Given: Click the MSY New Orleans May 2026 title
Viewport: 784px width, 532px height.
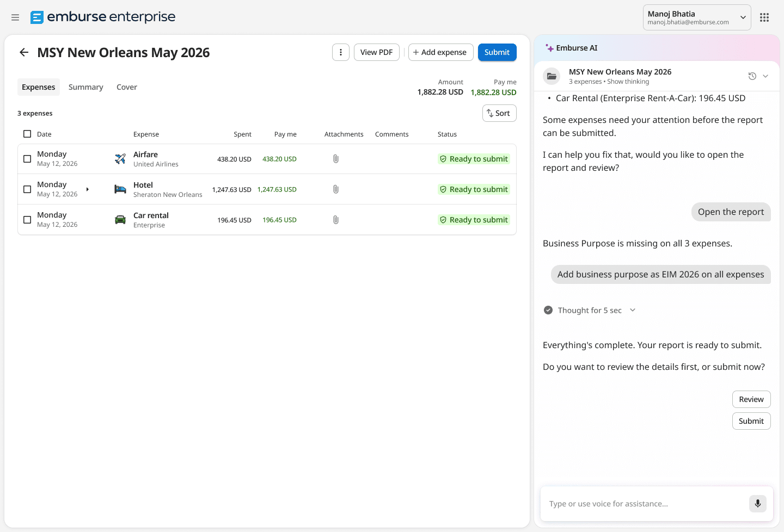Looking at the screenshot, I should tap(124, 53).
